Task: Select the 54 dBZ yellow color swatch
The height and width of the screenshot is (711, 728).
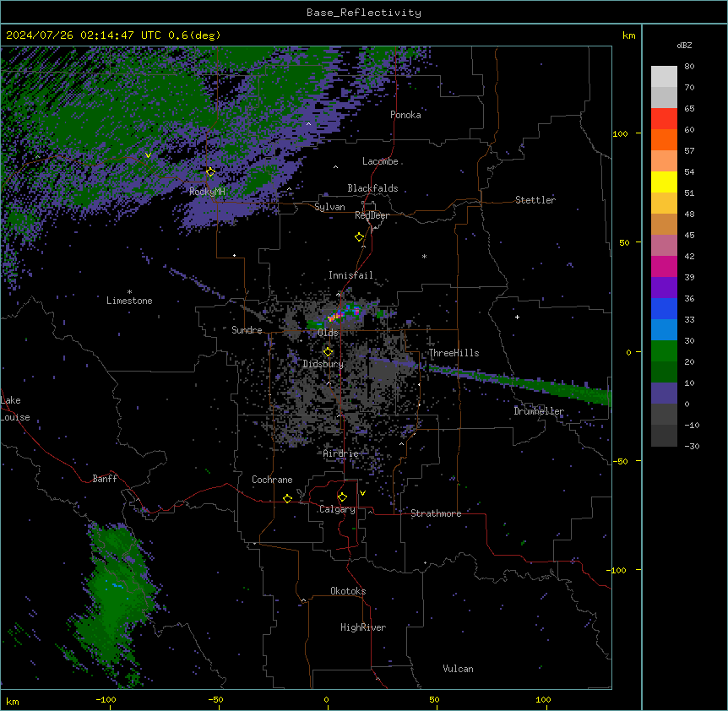Action: point(664,182)
